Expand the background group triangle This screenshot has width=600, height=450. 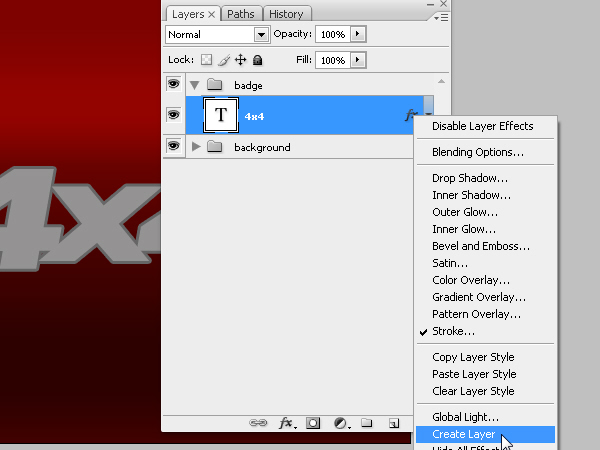(x=196, y=147)
